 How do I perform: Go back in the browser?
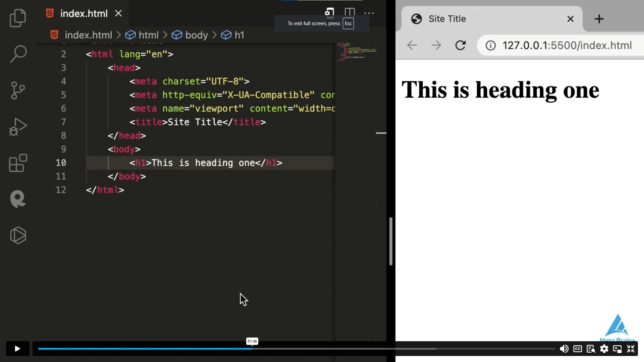(x=412, y=45)
